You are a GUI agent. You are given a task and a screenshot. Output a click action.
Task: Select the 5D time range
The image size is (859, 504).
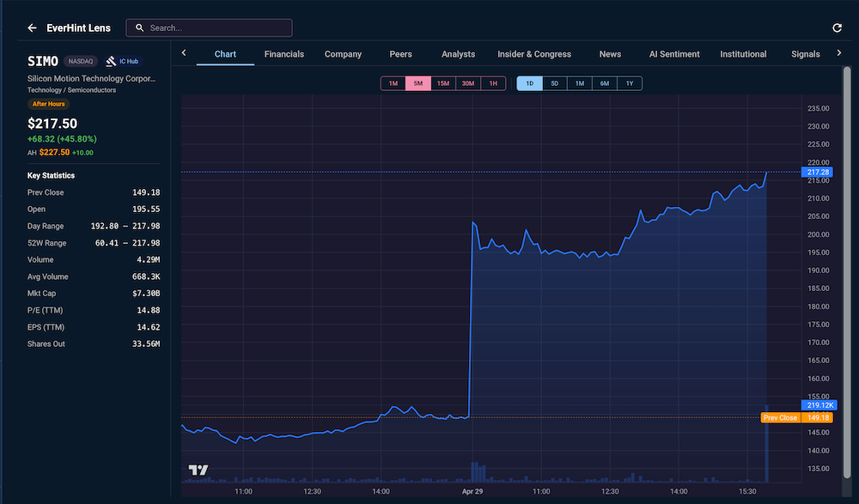554,83
